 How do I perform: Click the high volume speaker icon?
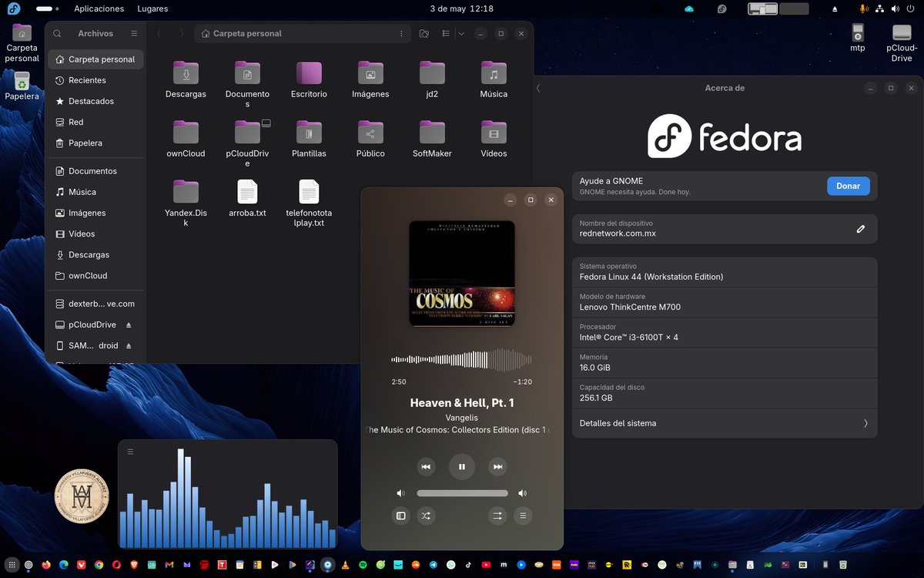[x=523, y=493]
